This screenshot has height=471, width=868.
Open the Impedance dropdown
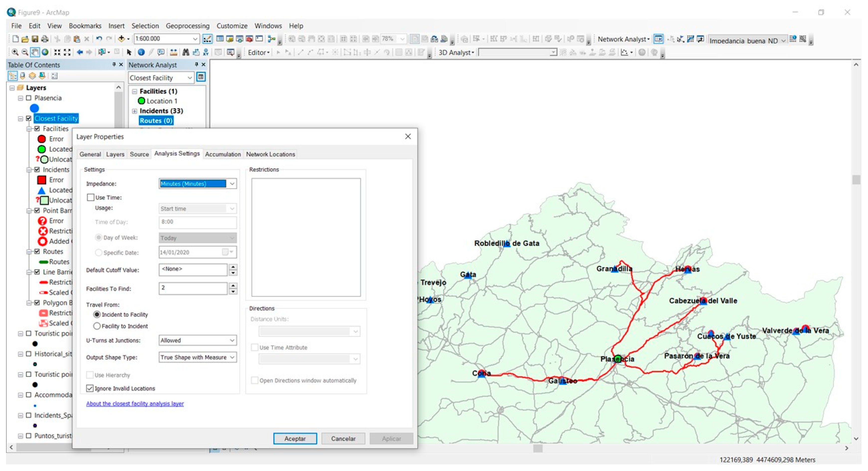point(232,184)
